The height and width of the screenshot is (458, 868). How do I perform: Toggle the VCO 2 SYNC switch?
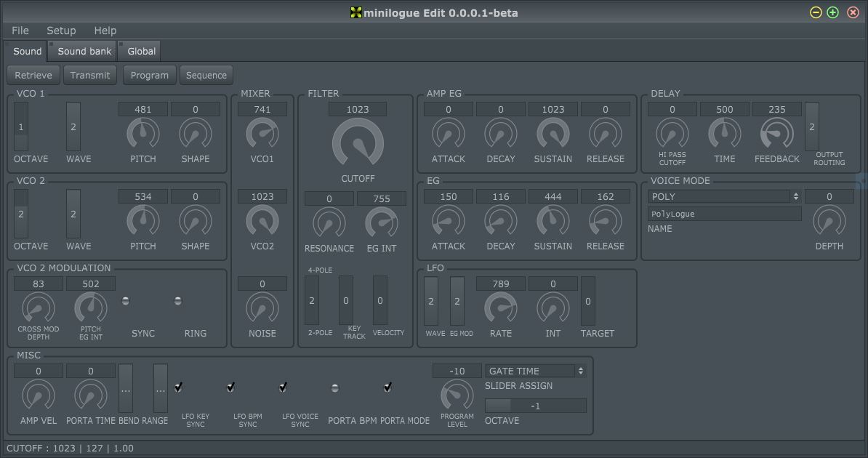(x=126, y=301)
